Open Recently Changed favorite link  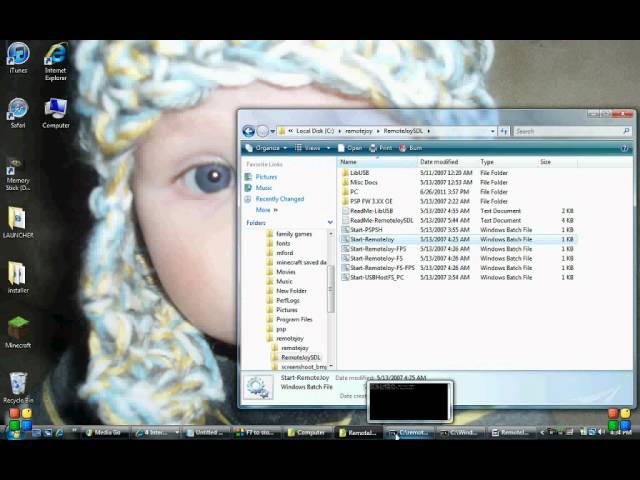(x=274, y=199)
